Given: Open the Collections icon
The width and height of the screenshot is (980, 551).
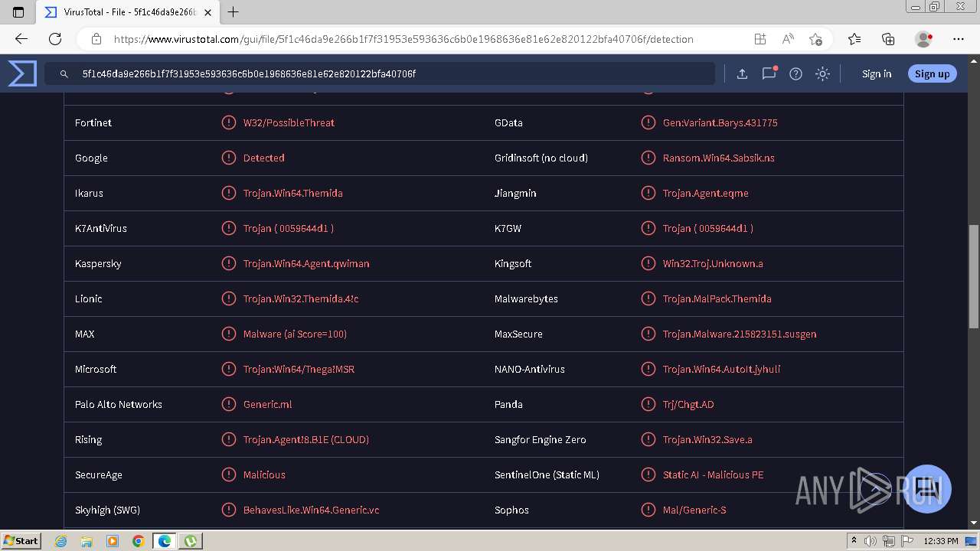Looking at the screenshot, I should 888,39.
